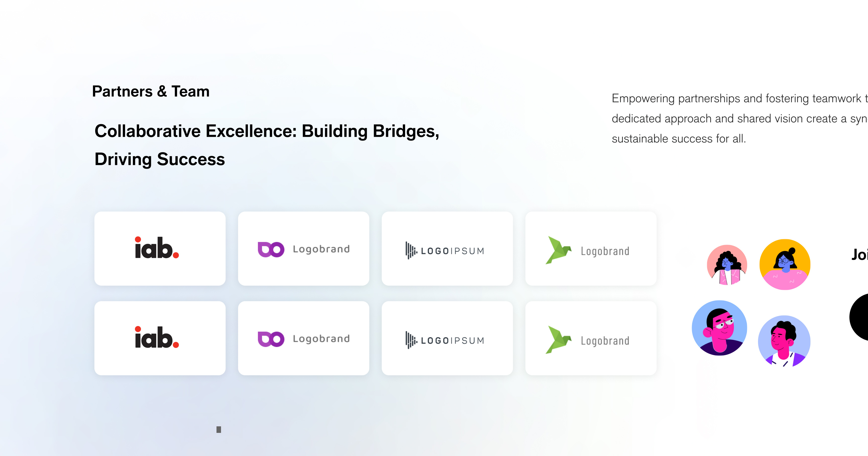Screen dimensions: 868x456
Task: Click the gray carousel progress indicator at bottom
Action: point(219,430)
